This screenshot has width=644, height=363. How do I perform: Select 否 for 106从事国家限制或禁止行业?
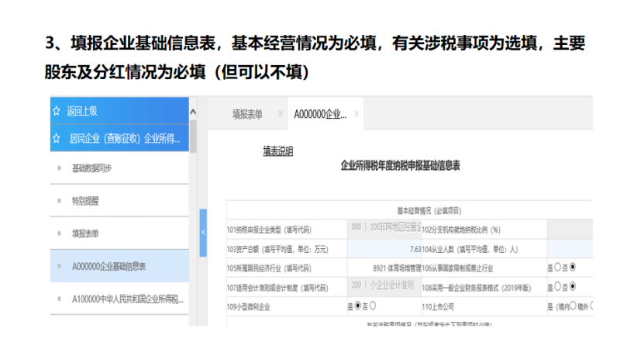click(573, 268)
